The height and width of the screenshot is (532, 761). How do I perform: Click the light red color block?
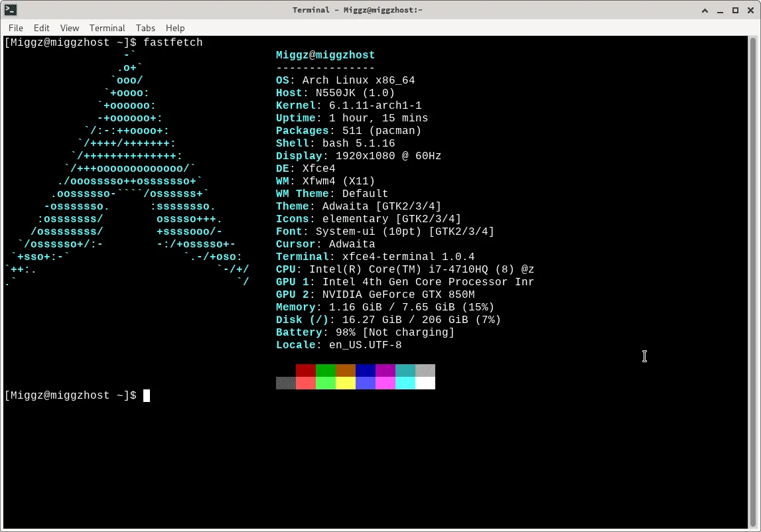tap(306, 383)
